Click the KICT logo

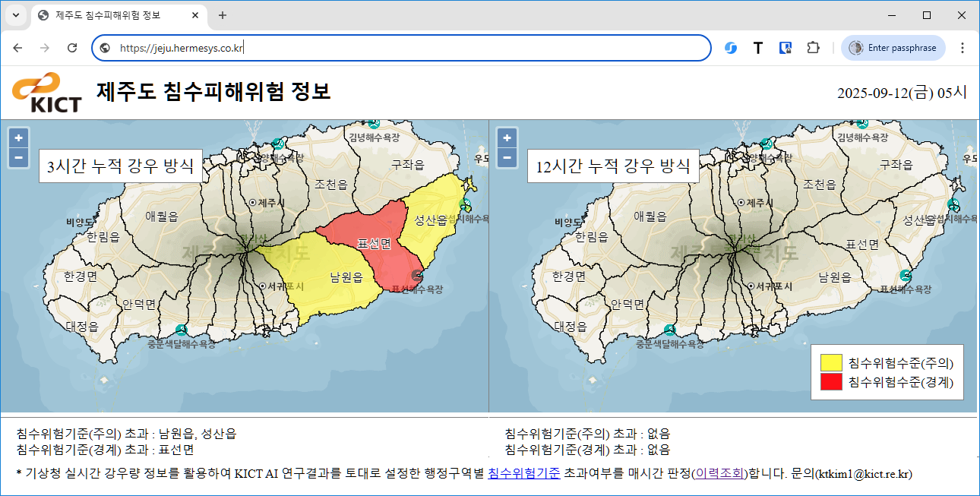pyautogui.click(x=46, y=93)
